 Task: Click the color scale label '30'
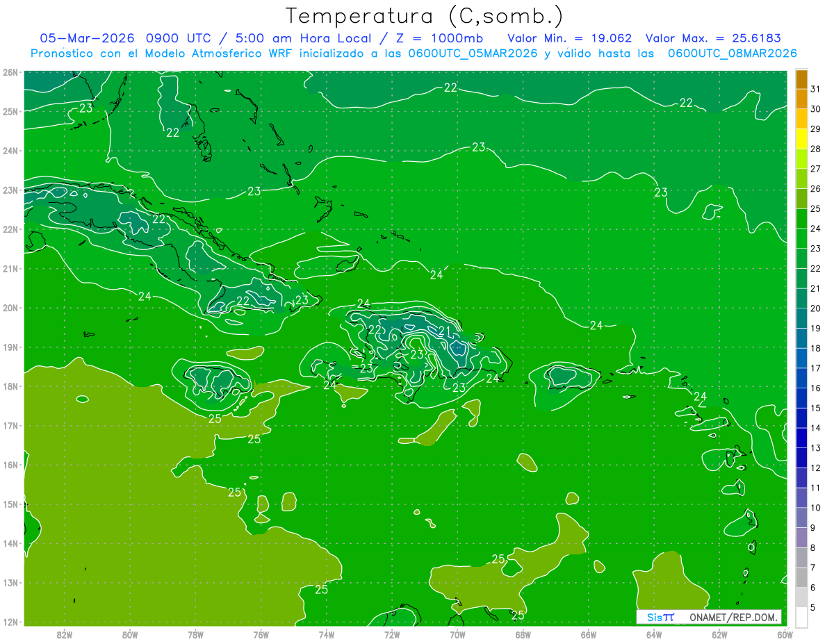[x=816, y=109]
